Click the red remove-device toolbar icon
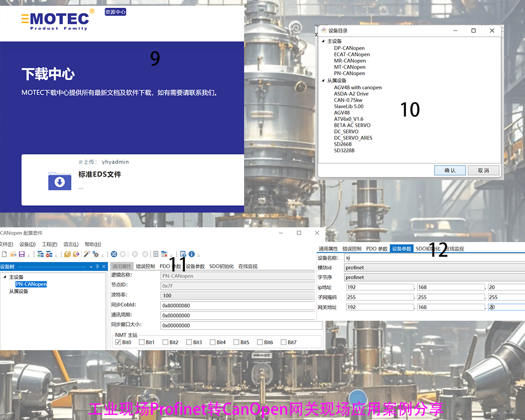Viewport: 525px width, 420px height. pos(49,254)
